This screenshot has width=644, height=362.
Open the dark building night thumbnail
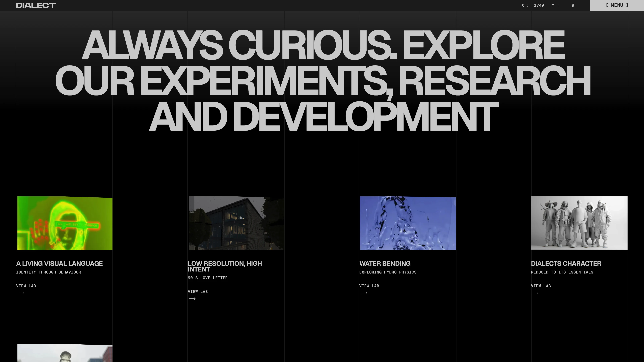(x=236, y=223)
